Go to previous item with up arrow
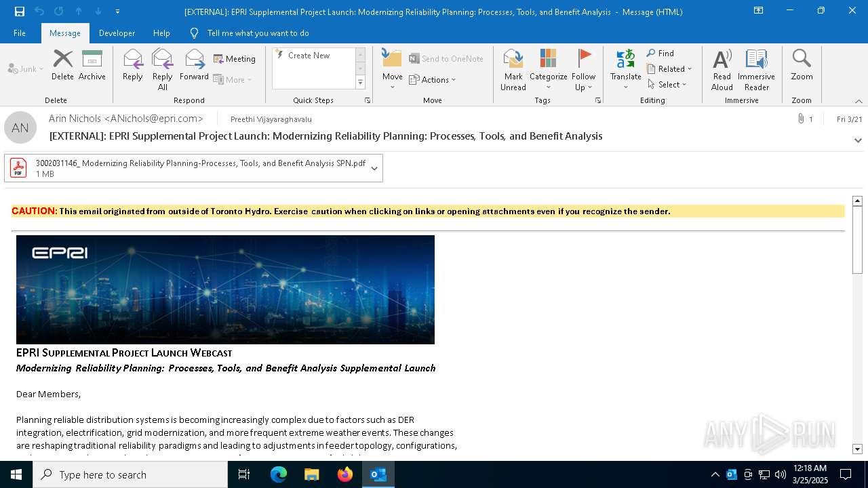 (79, 12)
